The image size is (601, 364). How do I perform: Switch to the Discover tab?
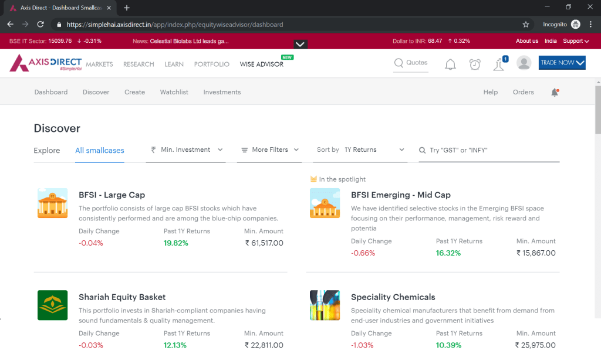coord(96,92)
